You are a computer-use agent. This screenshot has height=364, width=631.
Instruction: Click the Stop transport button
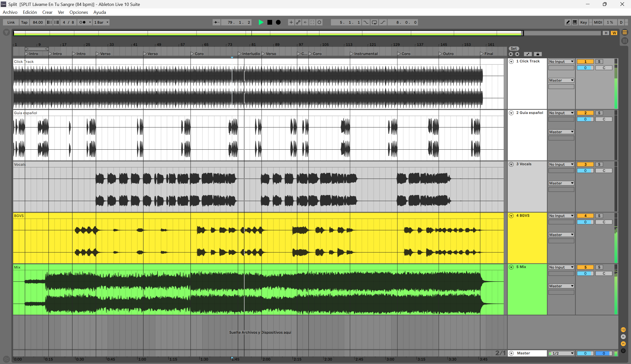(x=270, y=22)
